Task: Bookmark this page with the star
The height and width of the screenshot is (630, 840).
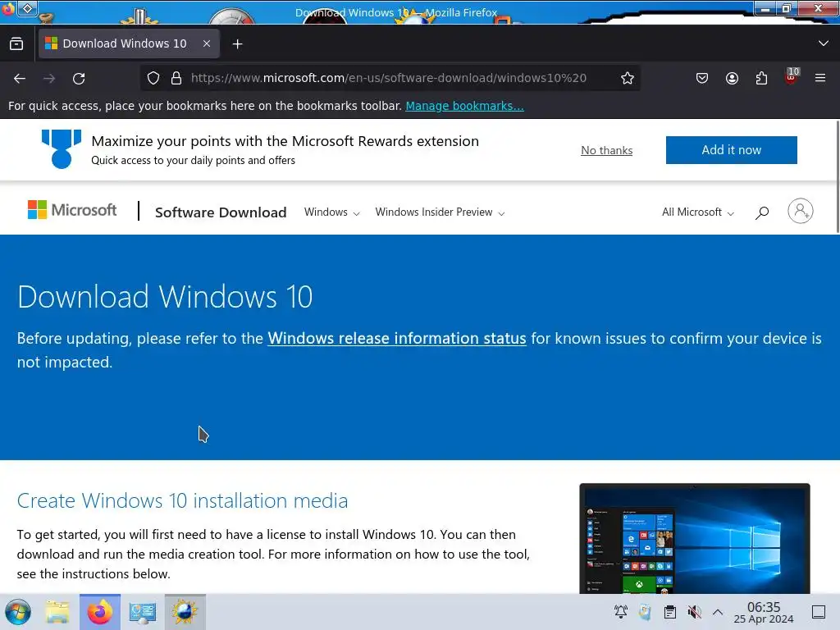Action: pos(628,78)
